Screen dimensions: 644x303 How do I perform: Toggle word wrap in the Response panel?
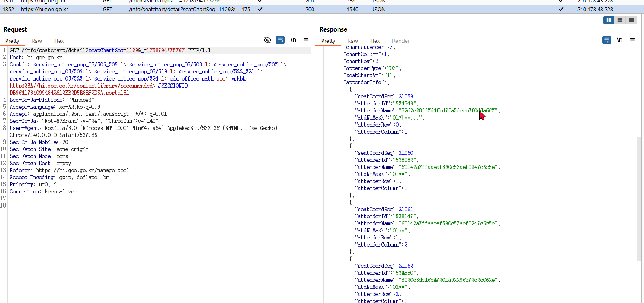tap(607, 40)
